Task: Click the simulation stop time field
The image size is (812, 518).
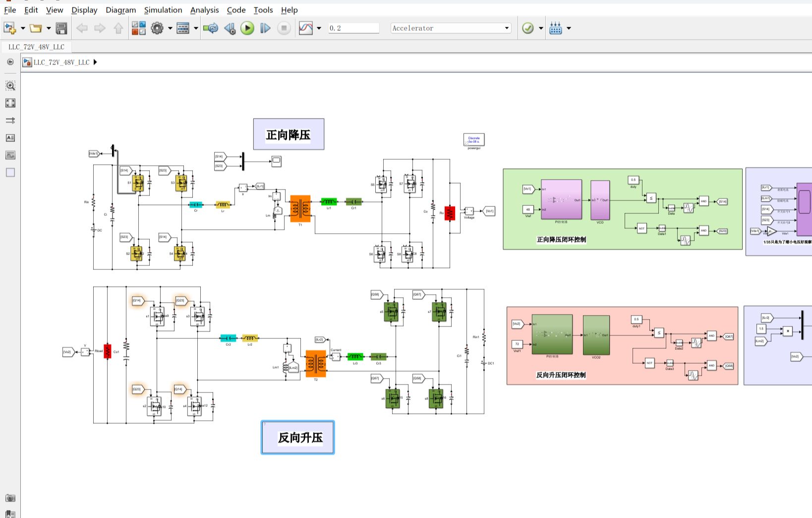Action: (353, 28)
